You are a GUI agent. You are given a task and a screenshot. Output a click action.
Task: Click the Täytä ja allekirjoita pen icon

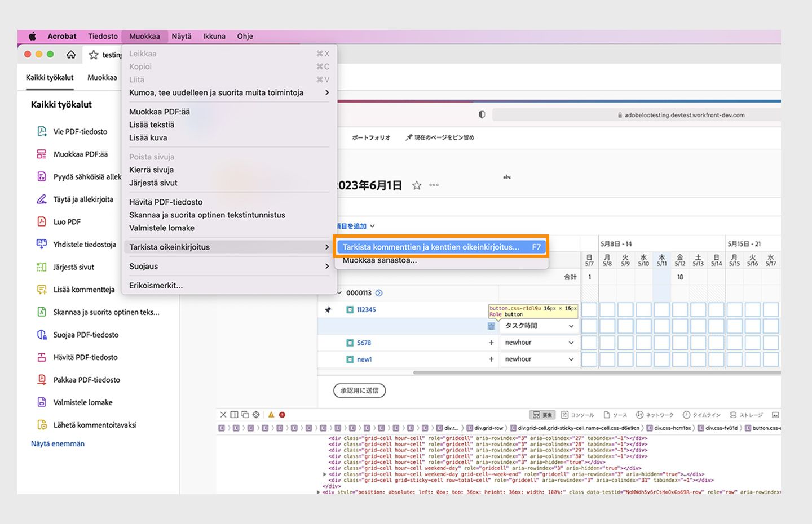(42, 199)
